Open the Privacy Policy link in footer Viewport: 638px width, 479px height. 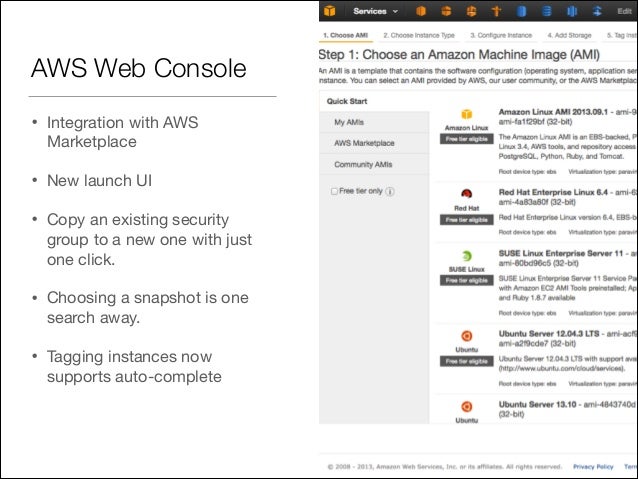pos(593,467)
